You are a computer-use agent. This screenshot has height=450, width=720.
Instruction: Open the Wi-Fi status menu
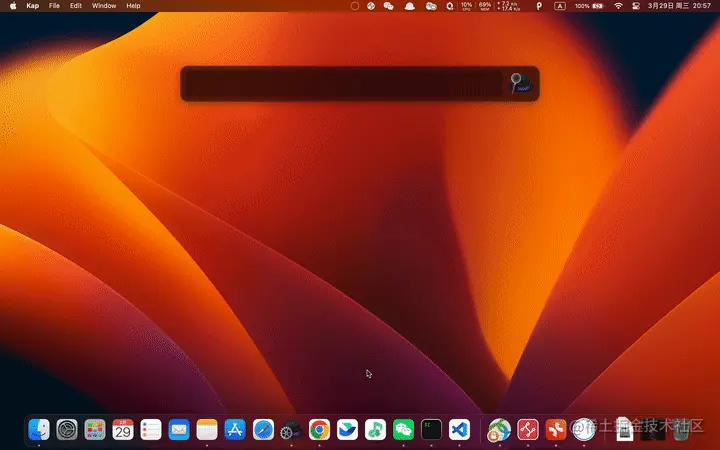pyautogui.click(x=619, y=6)
